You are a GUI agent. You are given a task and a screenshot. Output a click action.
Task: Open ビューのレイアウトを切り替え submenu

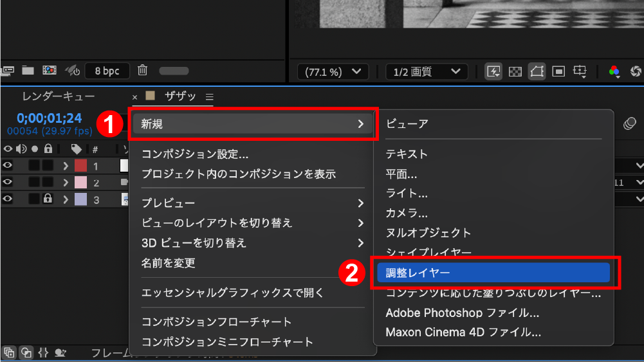(x=253, y=223)
